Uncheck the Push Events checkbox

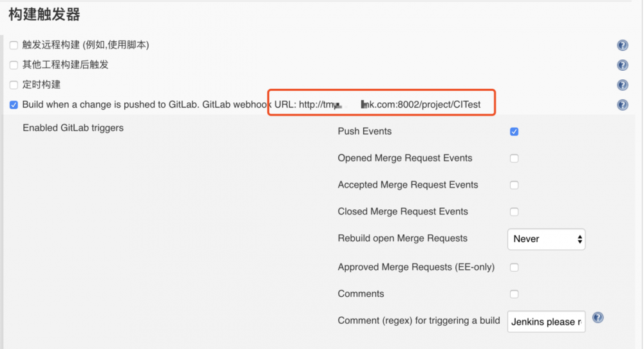point(514,131)
